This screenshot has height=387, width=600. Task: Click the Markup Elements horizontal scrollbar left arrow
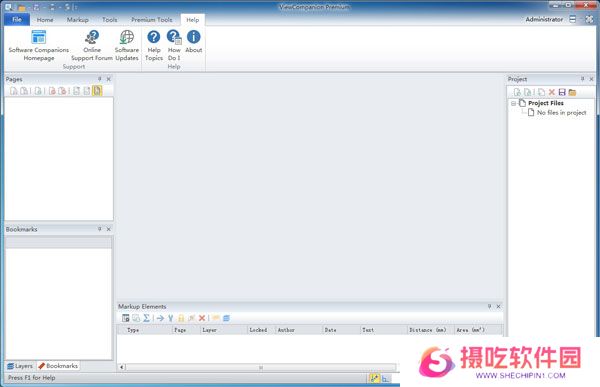click(x=122, y=367)
